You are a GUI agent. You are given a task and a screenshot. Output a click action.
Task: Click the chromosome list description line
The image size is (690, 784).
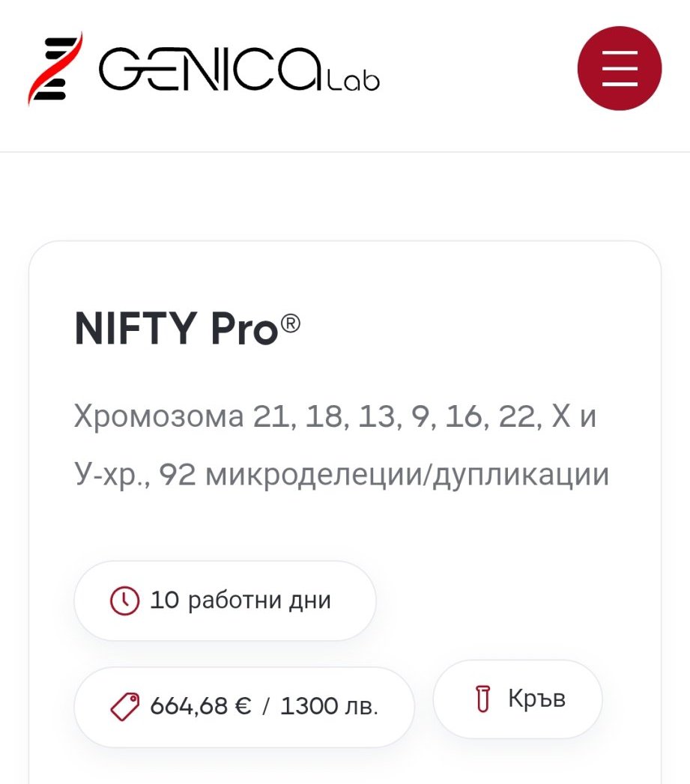point(335,416)
